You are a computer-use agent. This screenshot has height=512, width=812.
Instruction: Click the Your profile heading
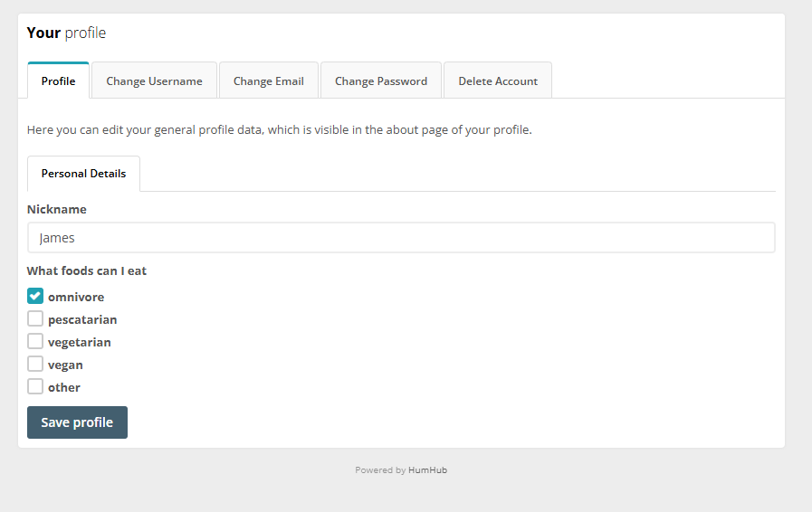(x=66, y=33)
